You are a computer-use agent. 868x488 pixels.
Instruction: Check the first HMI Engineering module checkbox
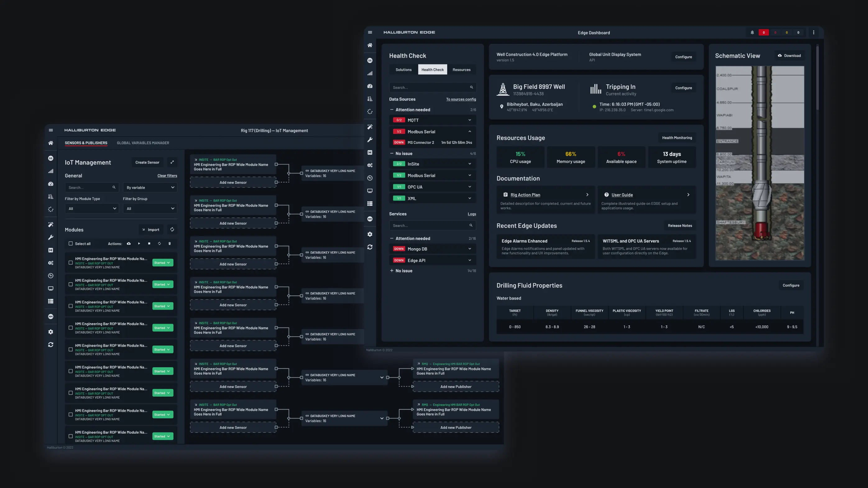tap(71, 262)
